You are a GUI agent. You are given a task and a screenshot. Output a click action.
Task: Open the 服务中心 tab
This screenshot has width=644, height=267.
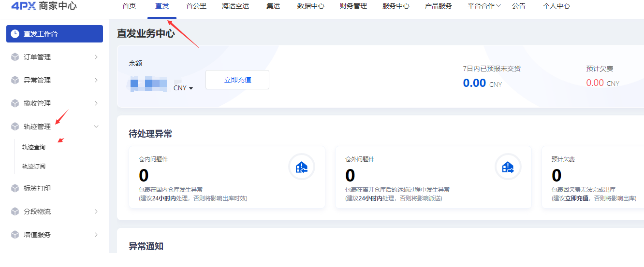click(x=396, y=6)
